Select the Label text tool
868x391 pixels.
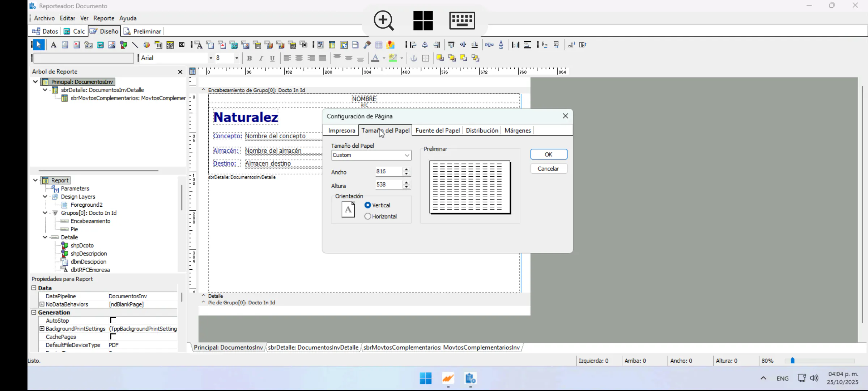pos(54,45)
